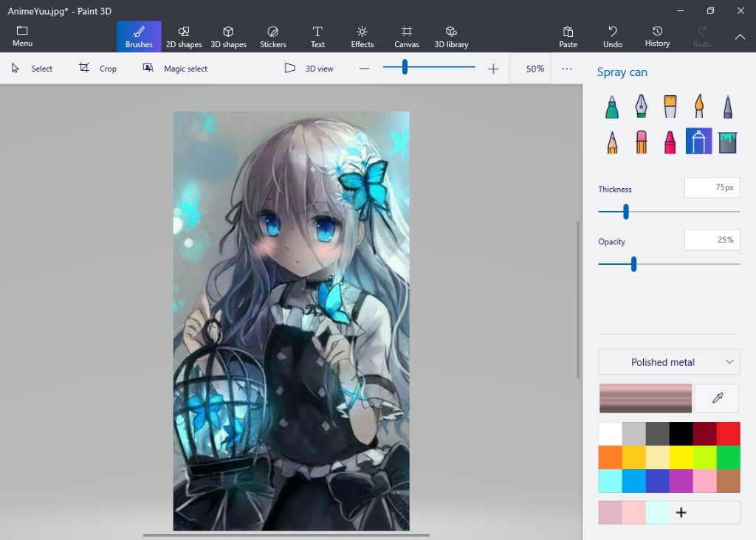Screen dimensions: 756x540
Task: Choose the orange color swatch
Action: click(611, 457)
